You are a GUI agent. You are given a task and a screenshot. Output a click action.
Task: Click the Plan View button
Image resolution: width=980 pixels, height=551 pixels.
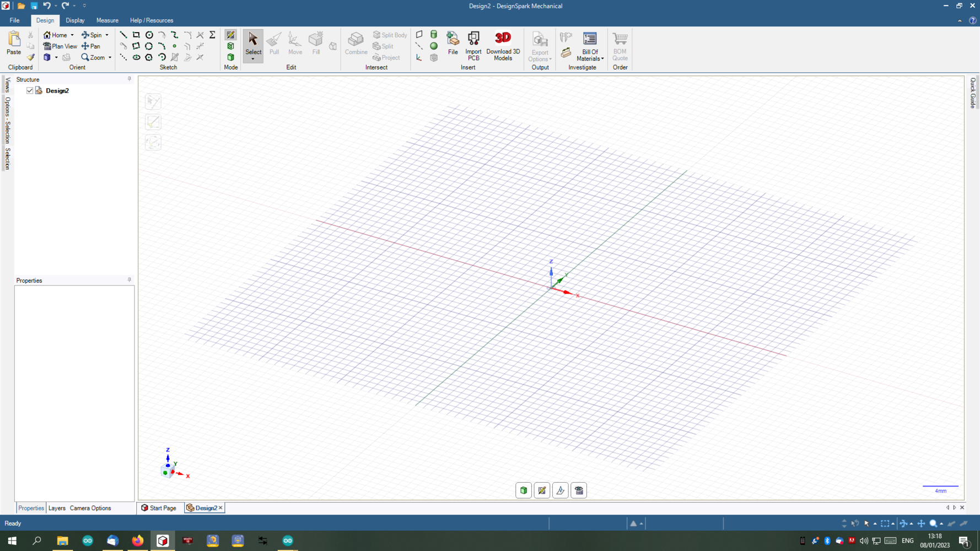(60, 46)
